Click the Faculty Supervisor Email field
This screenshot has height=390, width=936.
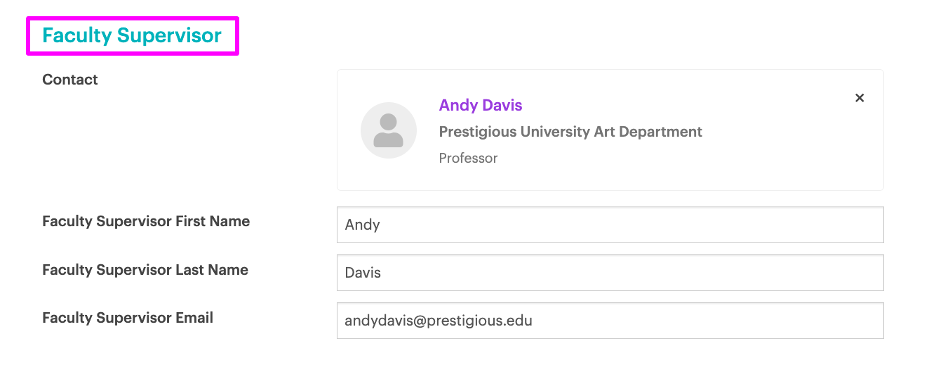tap(610, 320)
